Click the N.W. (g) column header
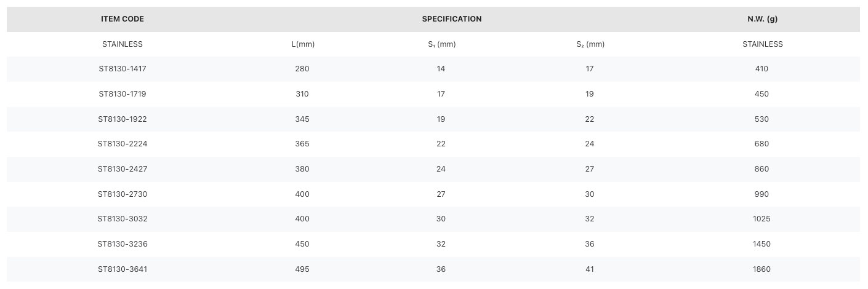The height and width of the screenshot is (289, 868). click(x=762, y=19)
